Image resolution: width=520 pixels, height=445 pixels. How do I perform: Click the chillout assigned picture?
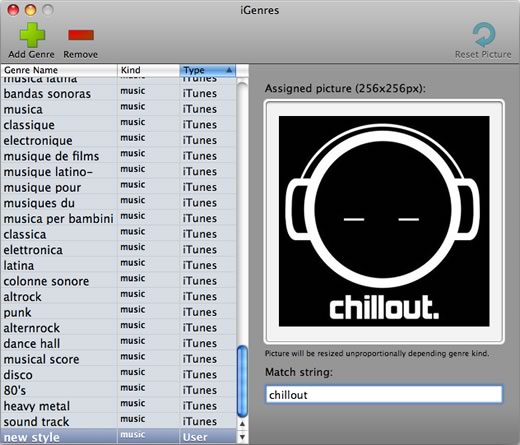tap(384, 221)
